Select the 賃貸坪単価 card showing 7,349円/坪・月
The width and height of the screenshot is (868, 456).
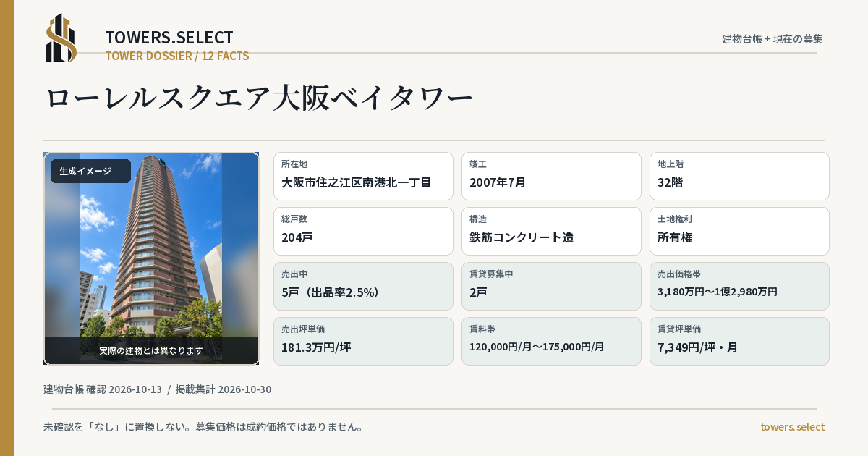point(739,341)
